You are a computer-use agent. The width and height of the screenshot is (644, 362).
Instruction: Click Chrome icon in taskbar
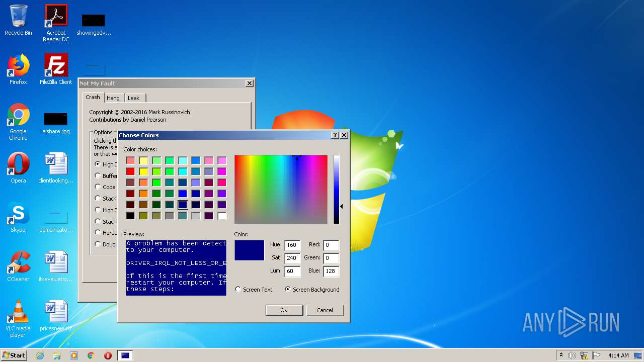click(91, 355)
